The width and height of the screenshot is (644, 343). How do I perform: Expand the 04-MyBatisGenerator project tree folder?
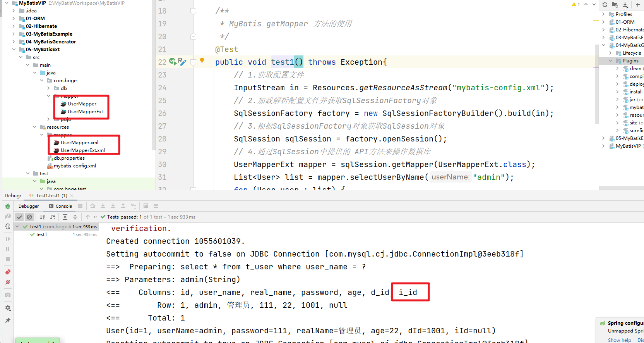pos(14,42)
